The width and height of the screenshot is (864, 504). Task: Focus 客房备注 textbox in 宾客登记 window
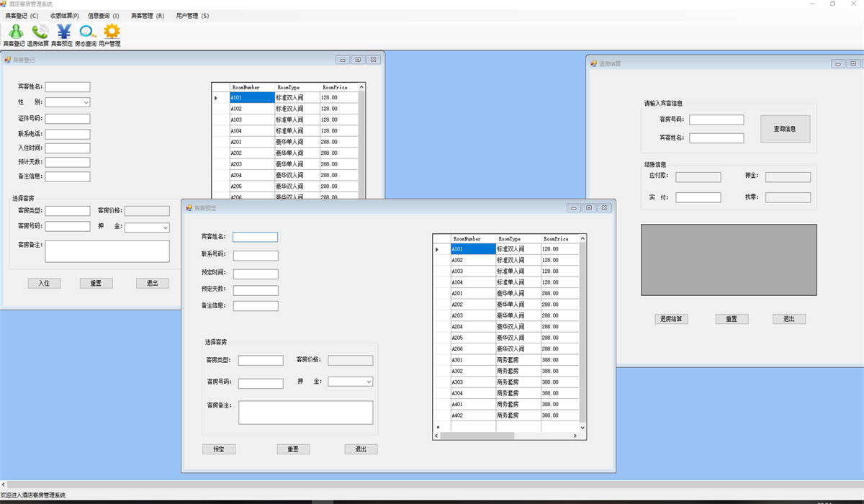[107, 251]
